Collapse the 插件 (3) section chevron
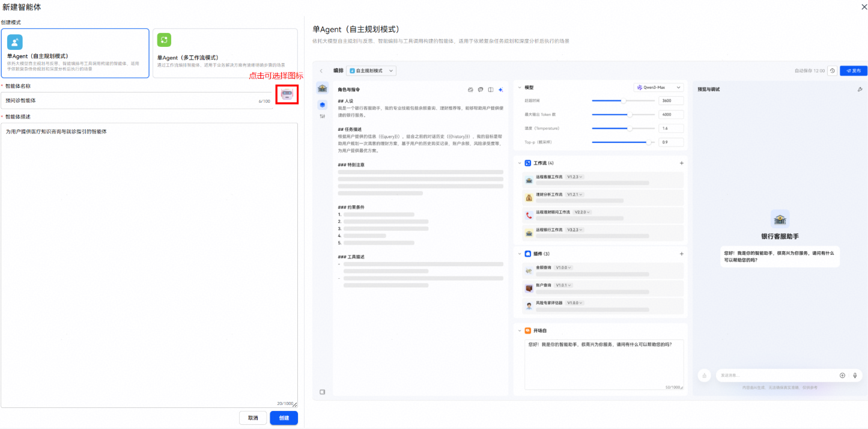This screenshot has width=868, height=429. click(520, 254)
